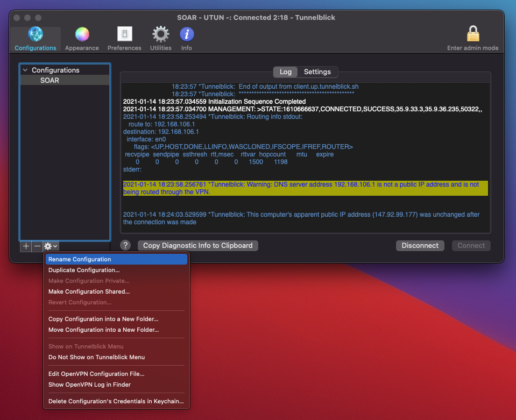Choose Make Configuration Shared...
This screenshot has height=420, width=516.
(117, 291)
